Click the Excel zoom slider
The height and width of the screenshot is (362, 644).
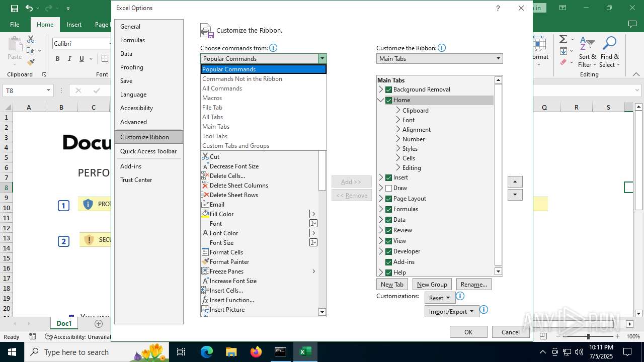[588, 336]
